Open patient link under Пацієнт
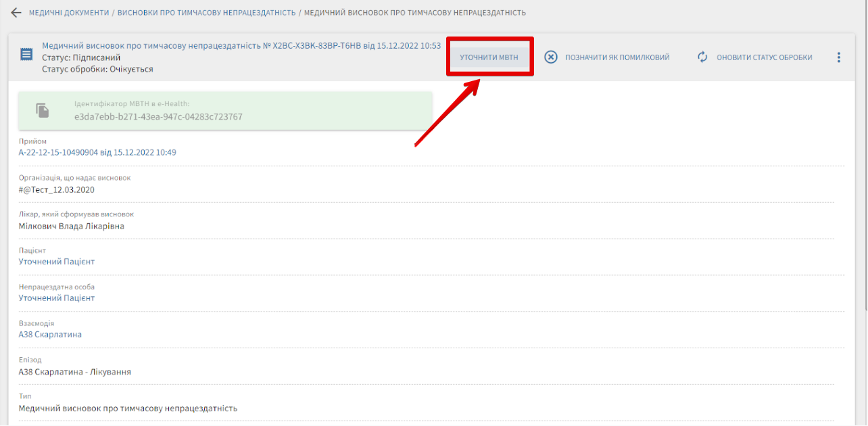The image size is (868, 426). click(57, 262)
